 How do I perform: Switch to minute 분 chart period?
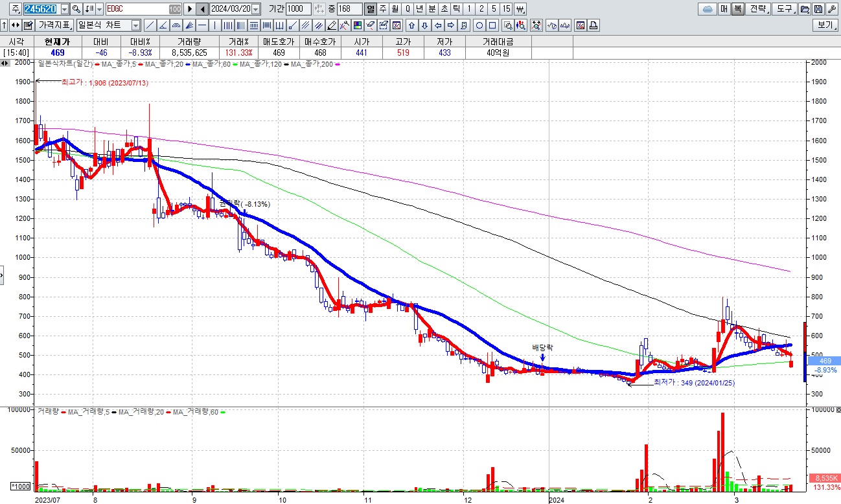(432, 9)
